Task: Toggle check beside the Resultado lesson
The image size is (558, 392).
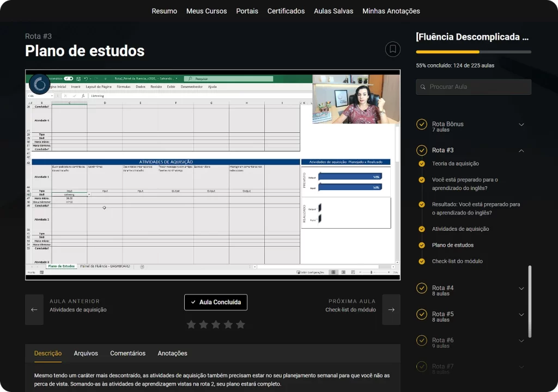Action: tap(422, 205)
